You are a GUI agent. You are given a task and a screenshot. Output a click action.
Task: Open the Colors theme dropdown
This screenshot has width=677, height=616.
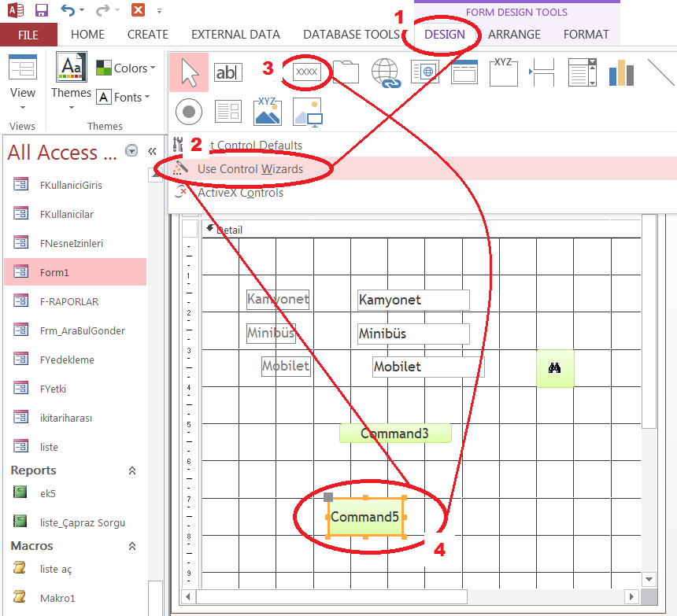click(x=125, y=68)
